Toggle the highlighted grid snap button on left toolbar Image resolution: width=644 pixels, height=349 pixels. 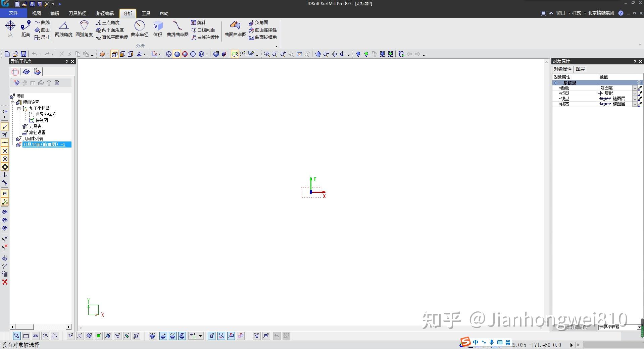click(x=5, y=193)
